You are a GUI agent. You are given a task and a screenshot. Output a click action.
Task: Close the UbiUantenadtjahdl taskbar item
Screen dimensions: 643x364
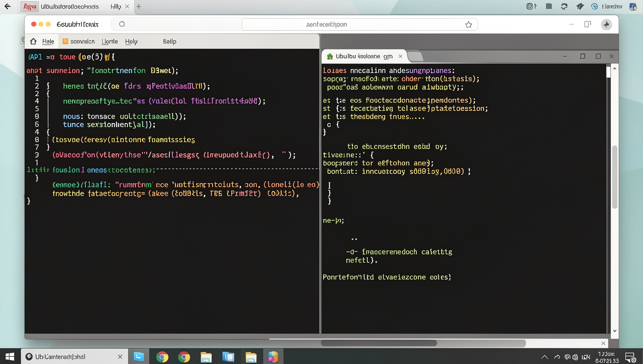[120, 356]
